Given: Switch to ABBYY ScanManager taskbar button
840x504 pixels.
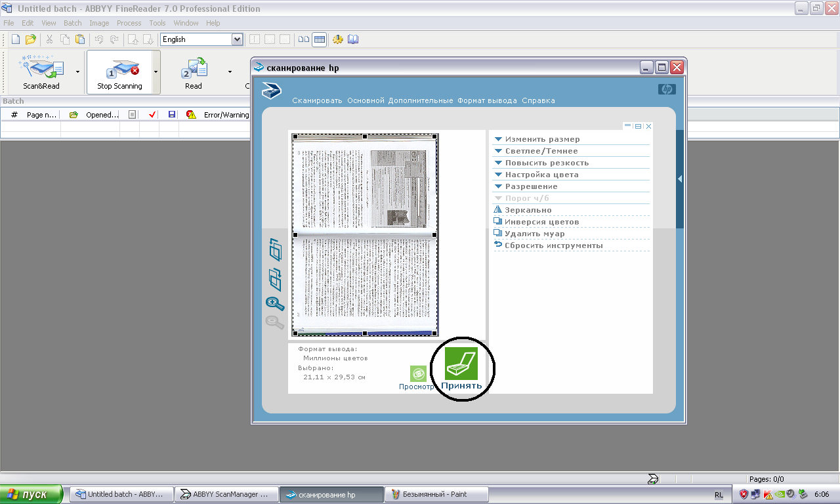Looking at the screenshot, I should pos(226,494).
